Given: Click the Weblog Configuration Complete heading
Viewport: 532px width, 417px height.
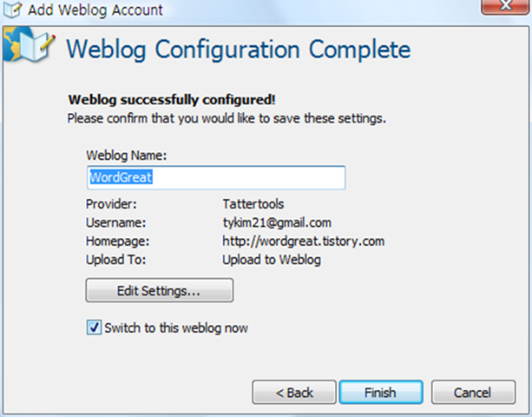Looking at the screenshot, I should (238, 49).
